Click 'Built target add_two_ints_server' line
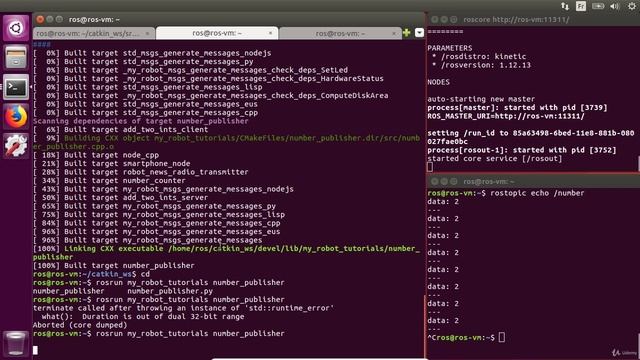 [136, 198]
